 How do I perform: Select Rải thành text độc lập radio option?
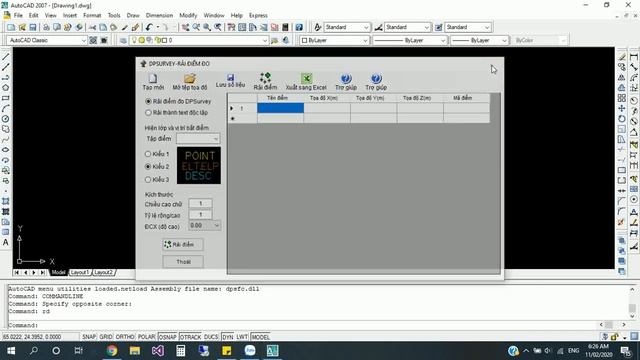[148, 113]
